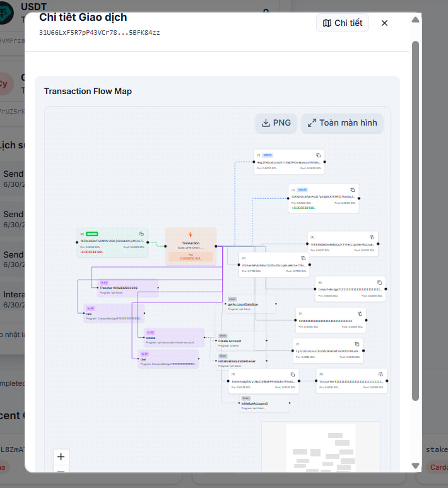Select the getAccountDataSize inner instruction node

[251, 304]
